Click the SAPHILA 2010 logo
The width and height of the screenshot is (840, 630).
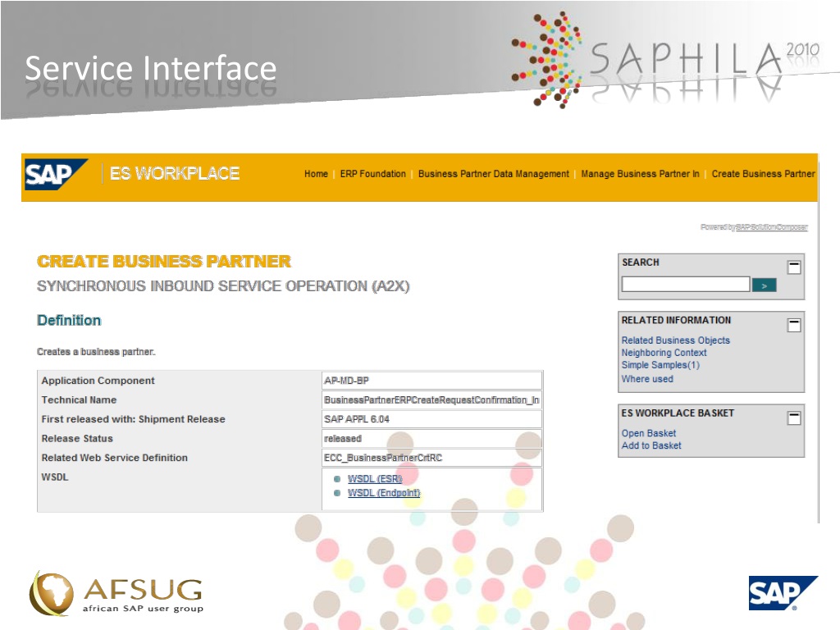pyautogui.click(x=665, y=59)
